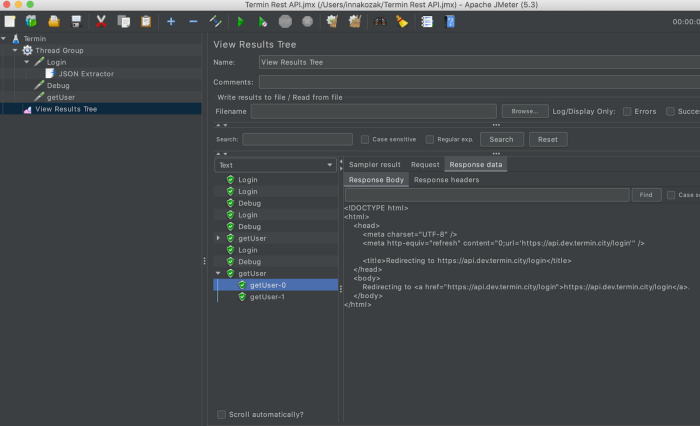Enable the Scroll automatically checkbox
This screenshot has height=426, width=700.
coord(222,414)
